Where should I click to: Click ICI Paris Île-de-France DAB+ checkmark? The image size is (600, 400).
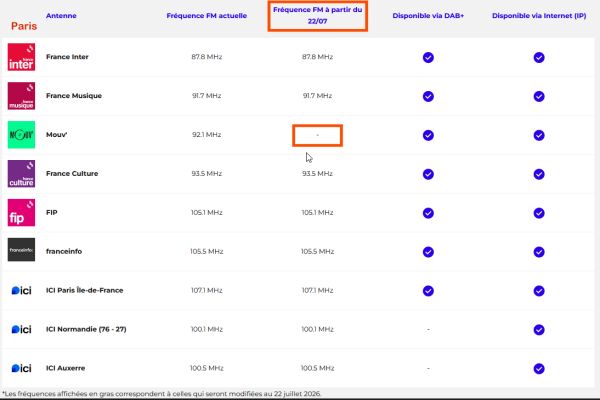point(428,291)
